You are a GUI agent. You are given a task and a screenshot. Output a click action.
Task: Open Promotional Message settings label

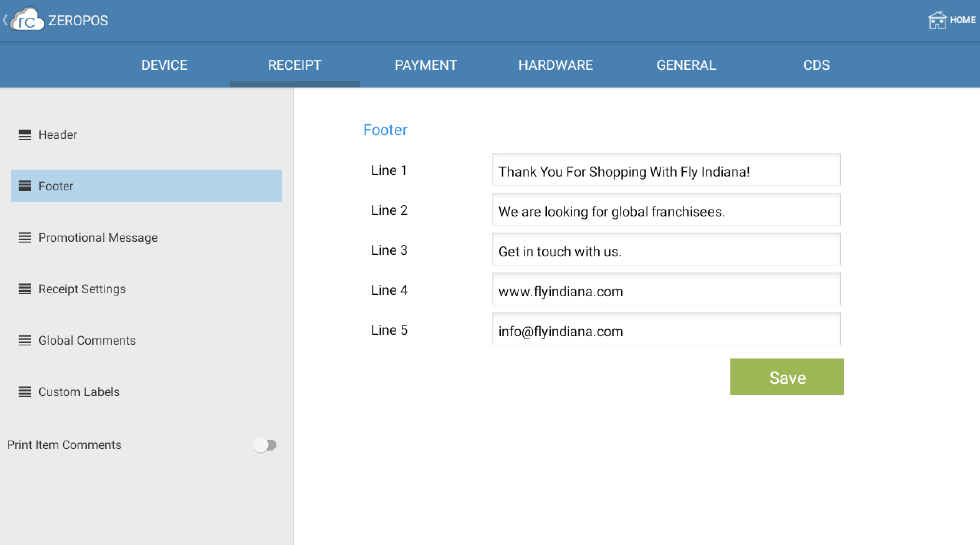tap(98, 238)
